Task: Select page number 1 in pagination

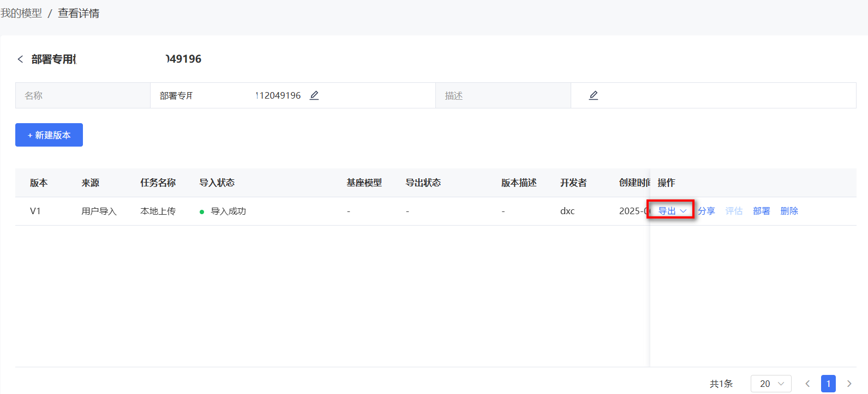Action: coord(828,384)
